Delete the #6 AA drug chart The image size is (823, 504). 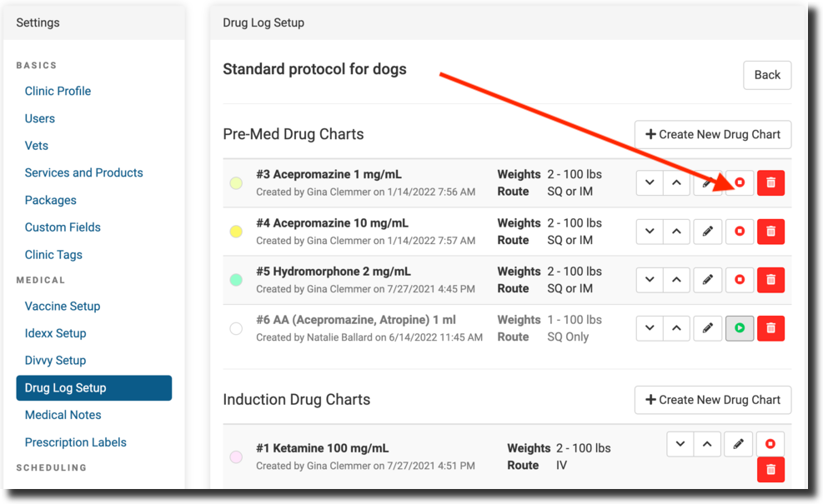770,328
